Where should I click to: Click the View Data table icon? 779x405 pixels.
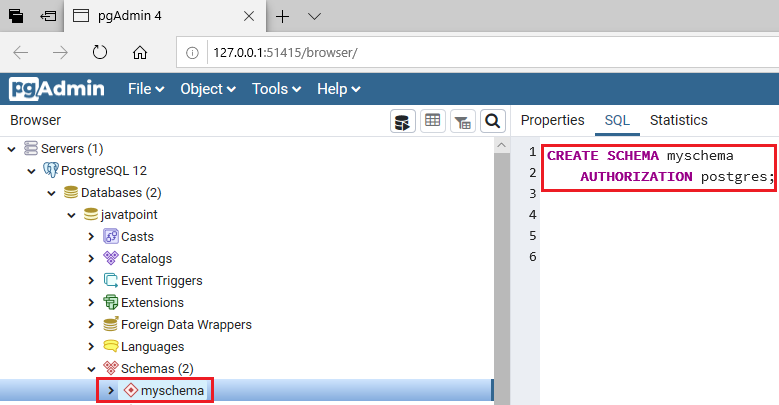coord(433,121)
